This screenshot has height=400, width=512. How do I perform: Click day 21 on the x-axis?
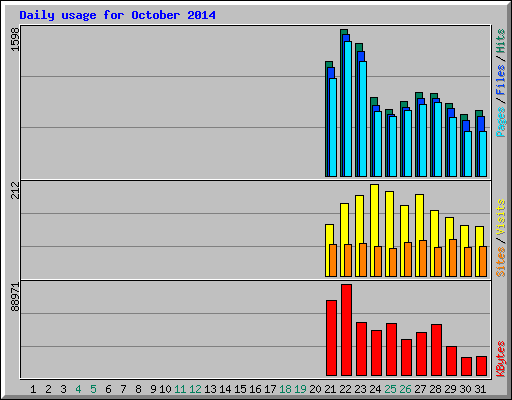[330, 389]
